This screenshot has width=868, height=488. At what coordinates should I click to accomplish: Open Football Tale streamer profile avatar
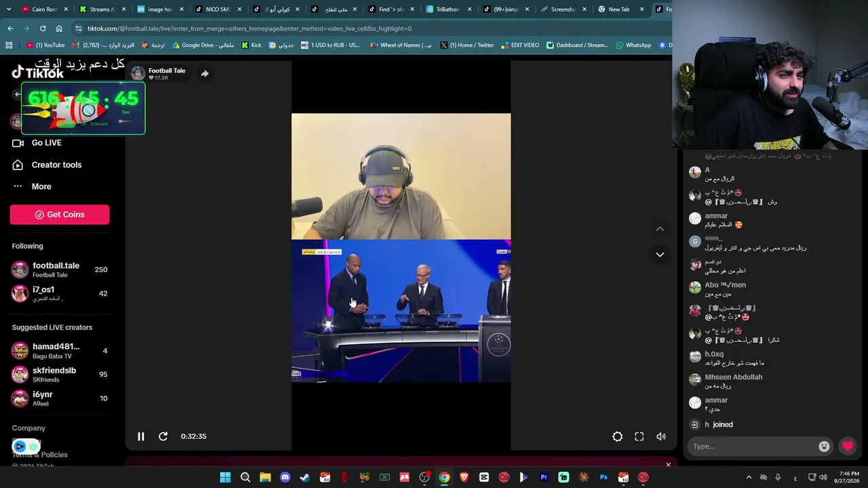click(138, 73)
